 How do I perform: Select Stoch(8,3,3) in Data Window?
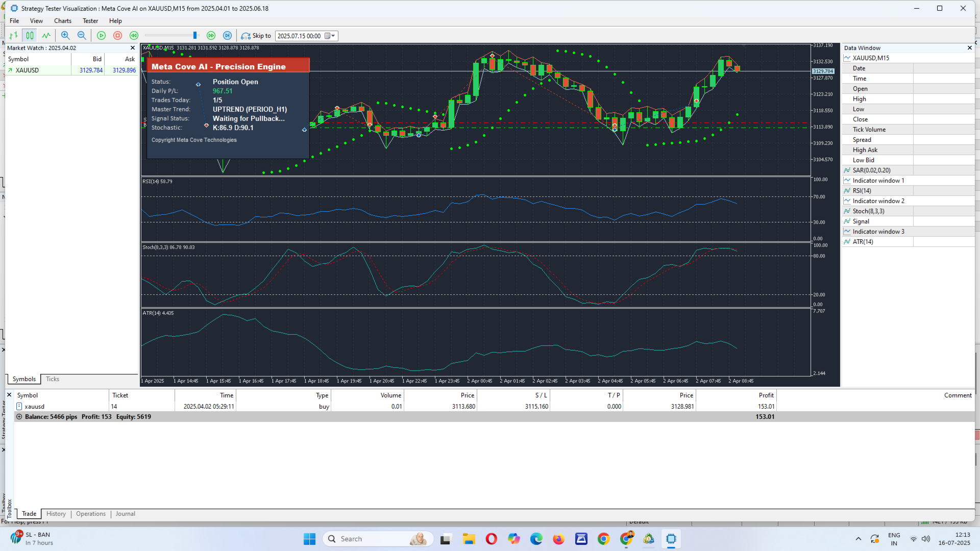pyautogui.click(x=908, y=211)
